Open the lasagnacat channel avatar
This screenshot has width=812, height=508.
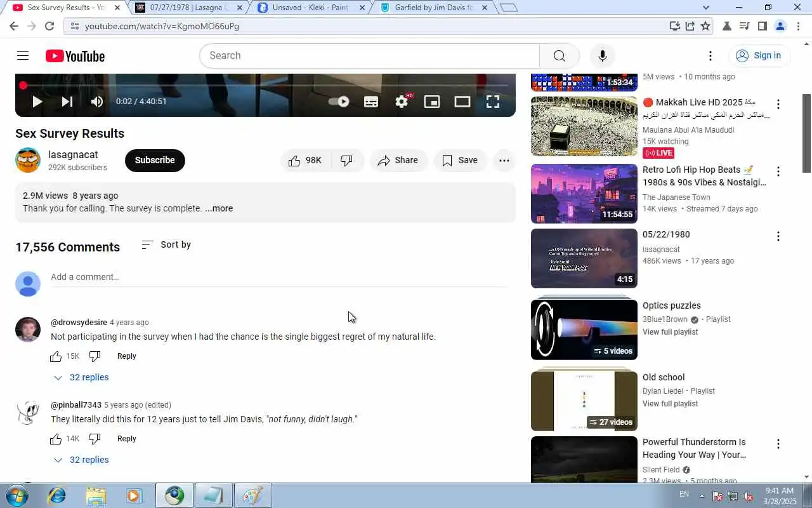(x=28, y=160)
